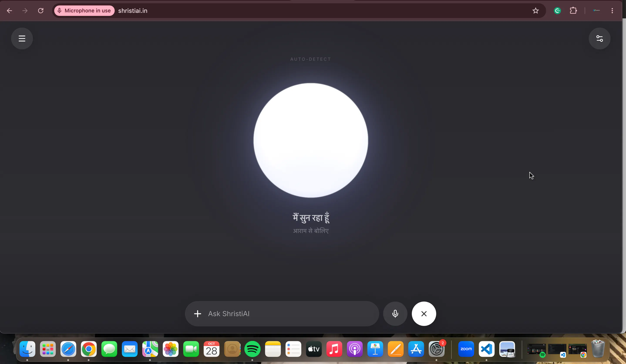
Task: Open the Grammarly extension icon
Action: pyautogui.click(x=557, y=11)
